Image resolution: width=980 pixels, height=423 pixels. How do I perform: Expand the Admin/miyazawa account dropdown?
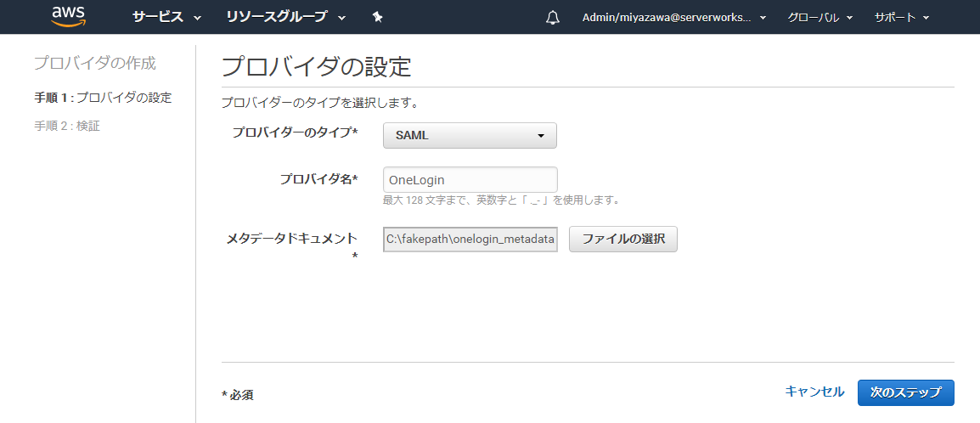(x=674, y=18)
